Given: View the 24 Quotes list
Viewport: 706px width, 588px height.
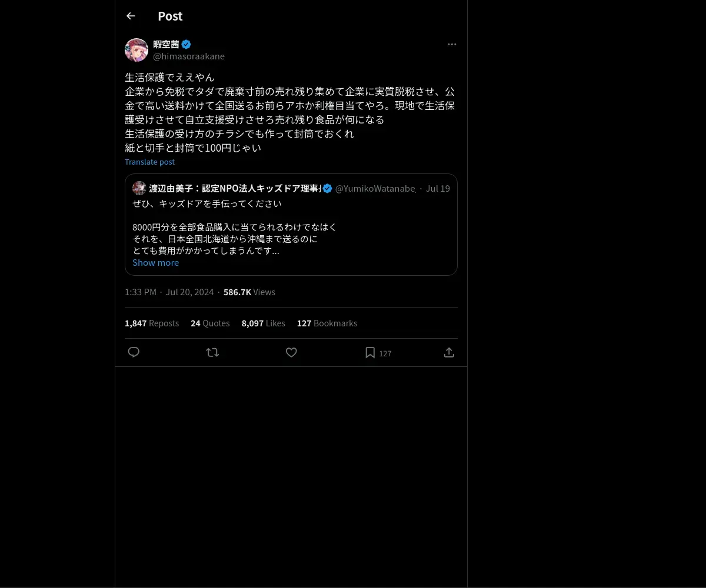Looking at the screenshot, I should pos(210,323).
